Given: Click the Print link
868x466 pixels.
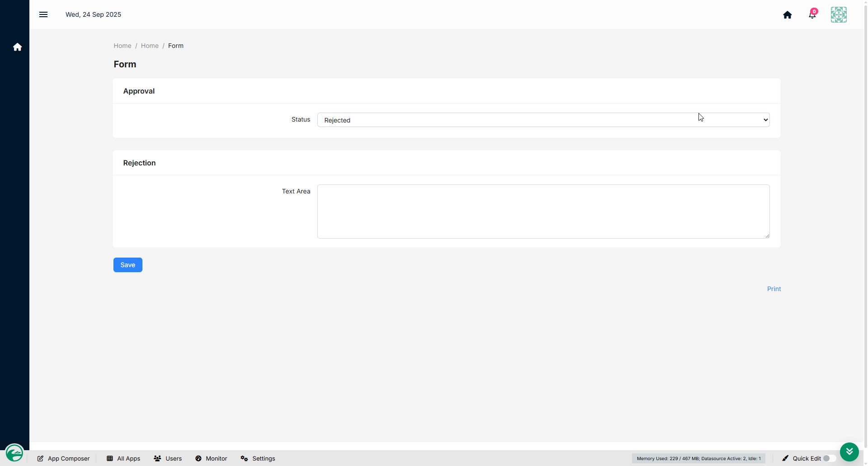Looking at the screenshot, I should pos(774,289).
